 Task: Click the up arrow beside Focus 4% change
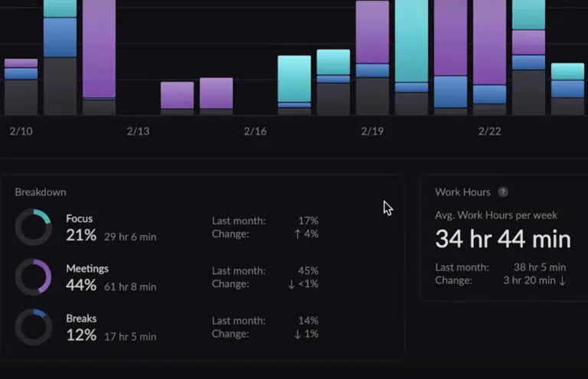click(297, 234)
